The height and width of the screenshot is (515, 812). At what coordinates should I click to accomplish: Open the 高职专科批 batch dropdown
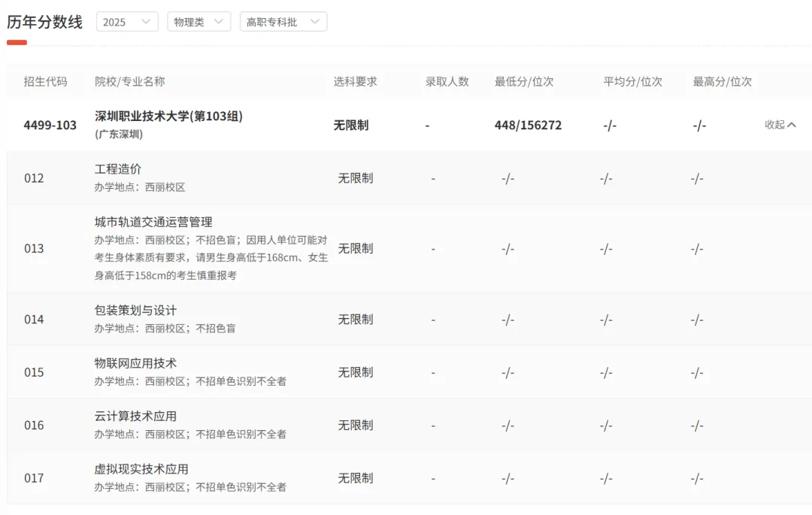click(x=283, y=22)
